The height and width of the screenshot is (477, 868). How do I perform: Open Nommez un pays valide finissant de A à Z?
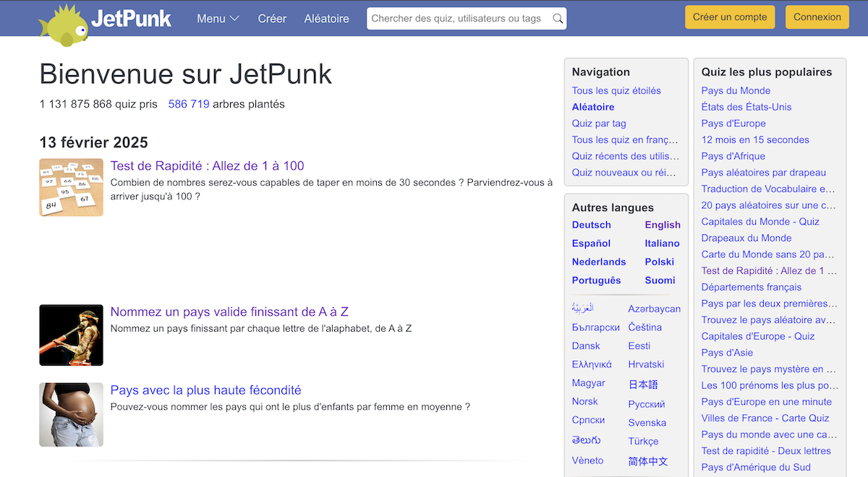click(x=229, y=312)
